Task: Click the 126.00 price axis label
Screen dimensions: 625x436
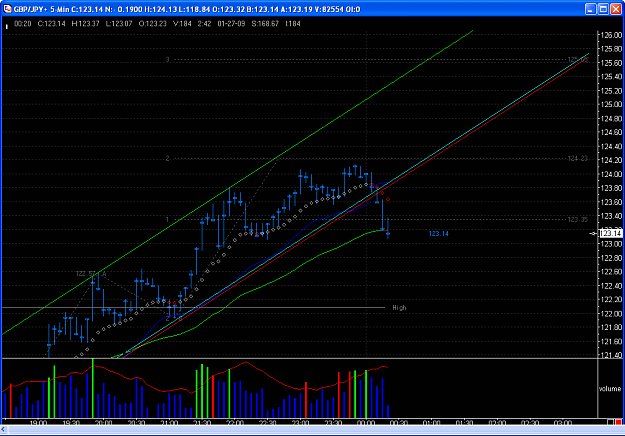Action: 611,35
